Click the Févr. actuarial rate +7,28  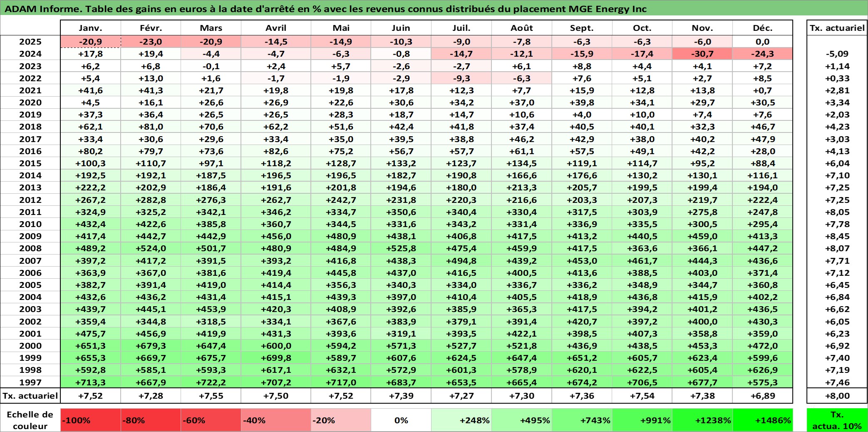(x=151, y=396)
